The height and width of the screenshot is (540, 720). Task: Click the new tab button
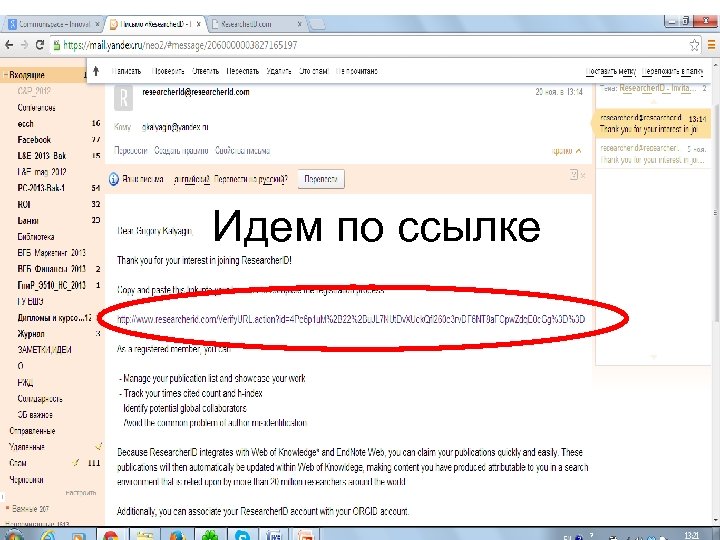point(316,24)
